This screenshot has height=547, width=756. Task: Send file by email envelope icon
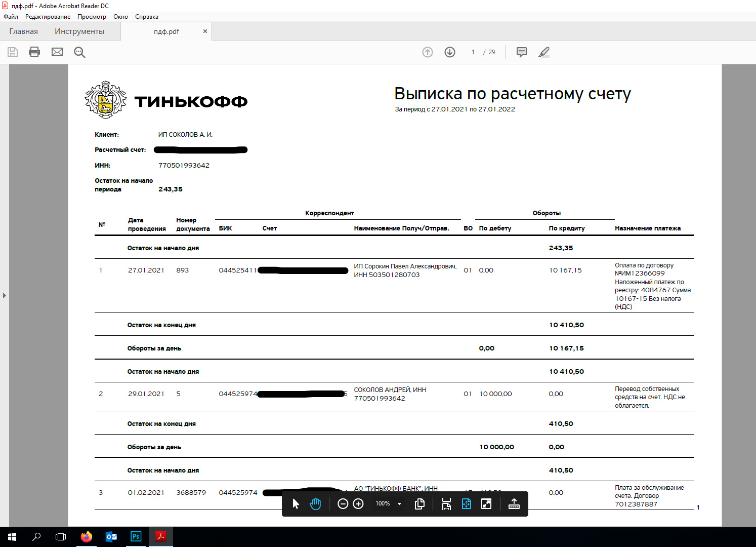click(57, 52)
